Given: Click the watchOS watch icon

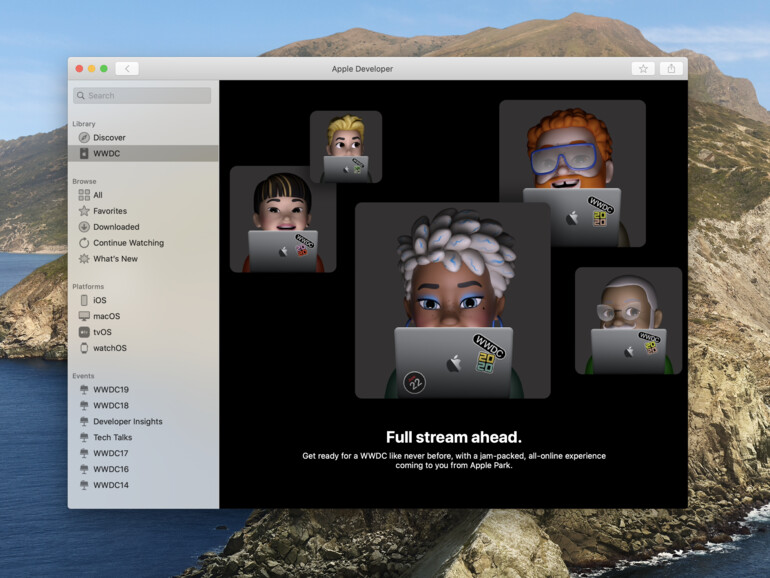Looking at the screenshot, I should point(84,348).
